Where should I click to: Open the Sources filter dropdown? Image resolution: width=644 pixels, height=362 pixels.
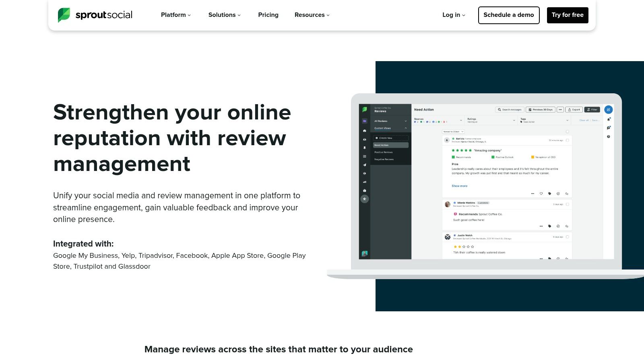(461, 120)
